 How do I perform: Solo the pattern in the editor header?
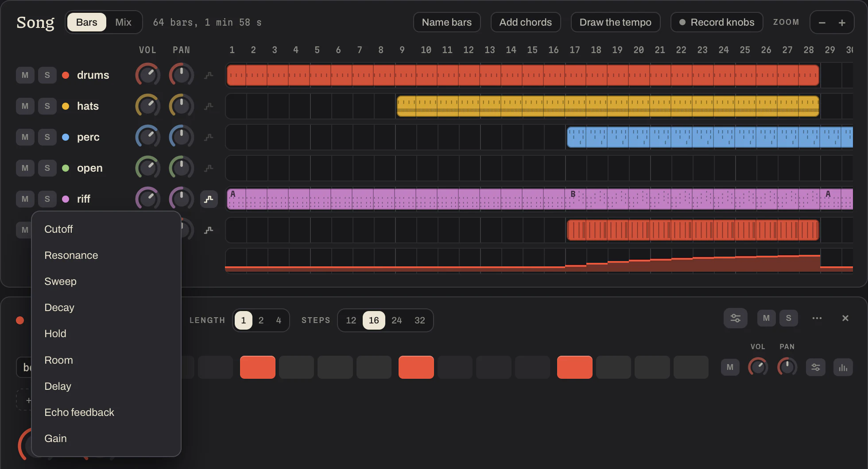coord(789,318)
